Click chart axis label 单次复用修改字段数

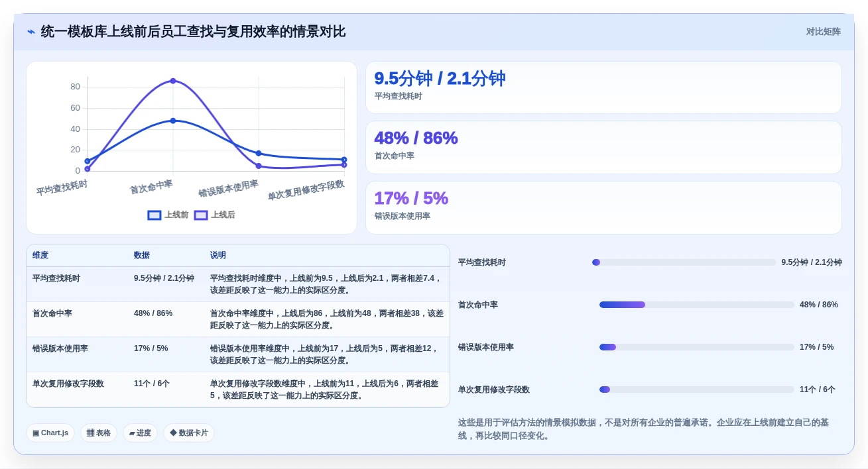(x=306, y=190)
